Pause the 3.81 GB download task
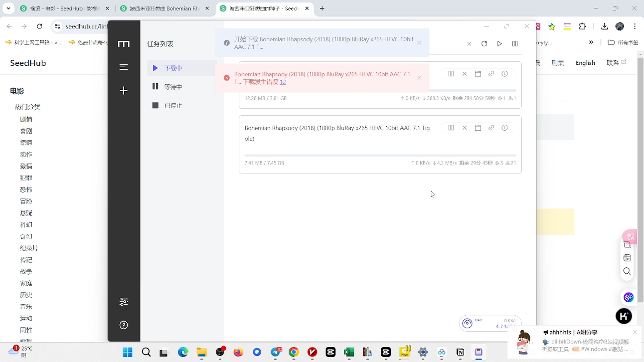 (x=451, y=74)
